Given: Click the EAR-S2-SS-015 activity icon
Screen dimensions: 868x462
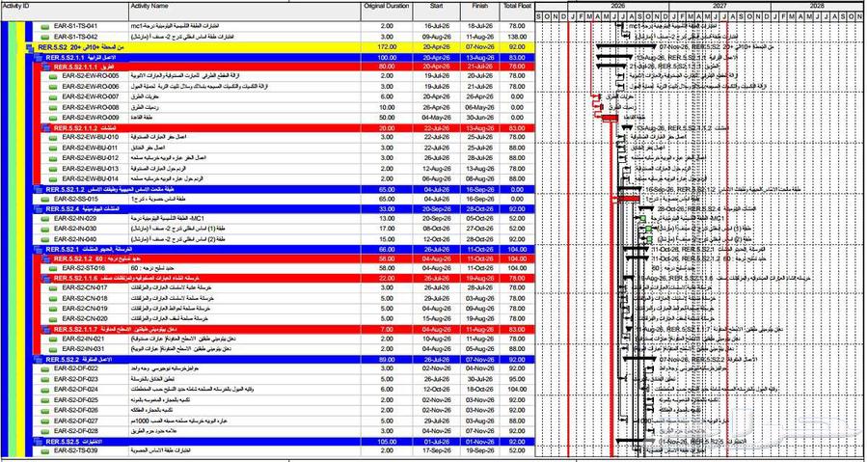Looking at the screenshot, I should [44, 200].
